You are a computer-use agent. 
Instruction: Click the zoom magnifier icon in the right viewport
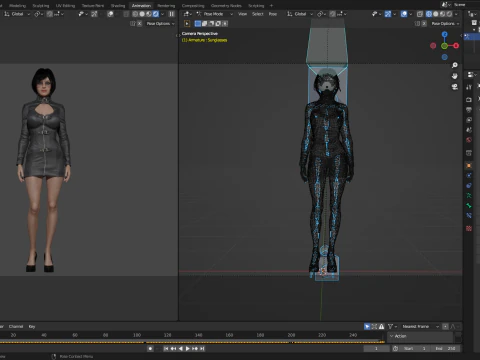(455, 65)
